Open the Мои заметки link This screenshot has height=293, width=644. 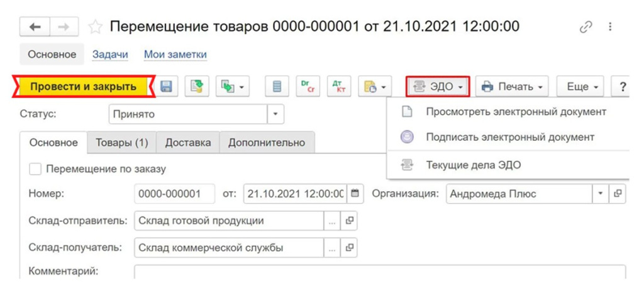tap(175, 55)
